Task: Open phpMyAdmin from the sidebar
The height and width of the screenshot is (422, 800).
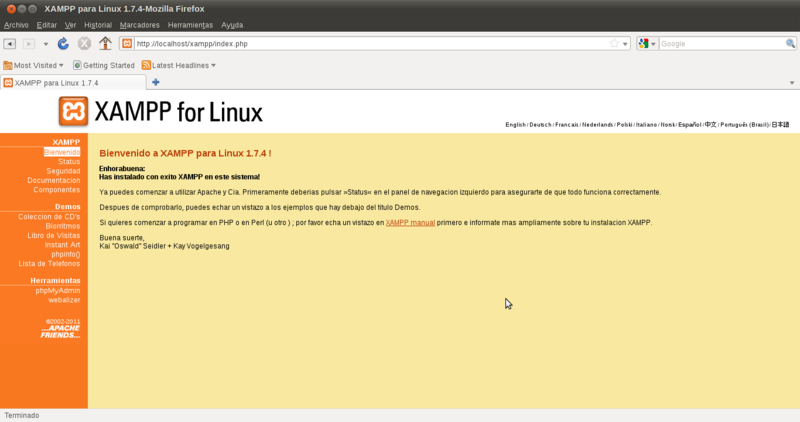Action: (x=57, y=290)
